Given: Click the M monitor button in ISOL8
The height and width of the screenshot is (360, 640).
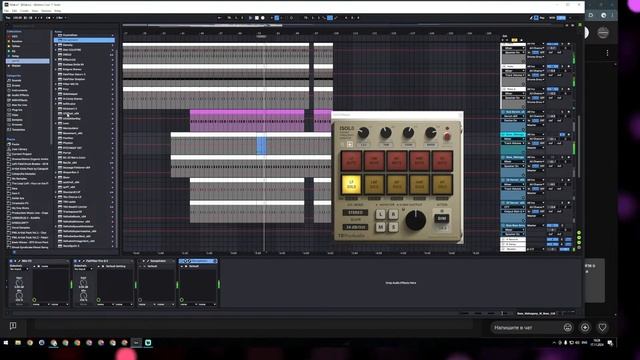Looking at the screenshot, I should [380, 227].
